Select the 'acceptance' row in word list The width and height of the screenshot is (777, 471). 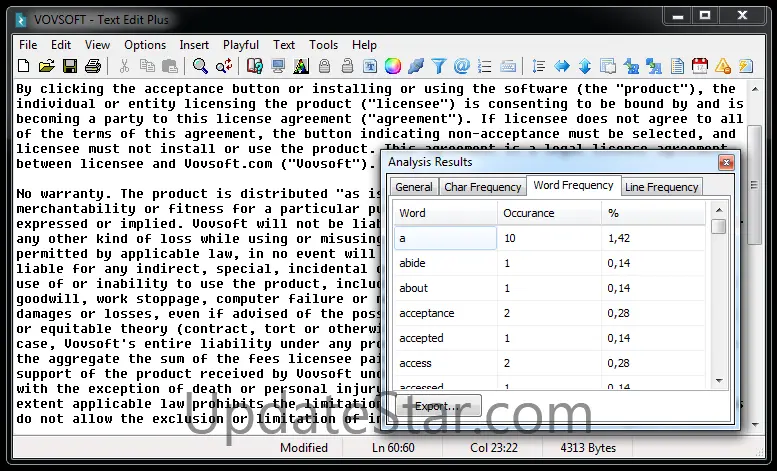pos(550,313)
